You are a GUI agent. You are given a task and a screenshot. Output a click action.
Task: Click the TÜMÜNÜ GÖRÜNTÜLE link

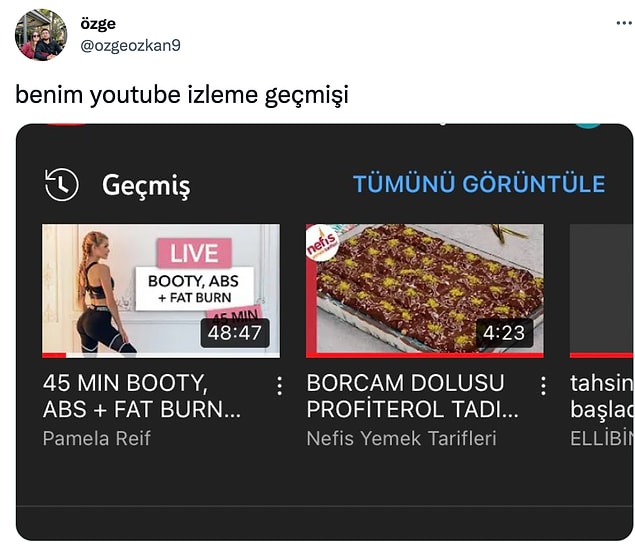click(x=479, y=183)
